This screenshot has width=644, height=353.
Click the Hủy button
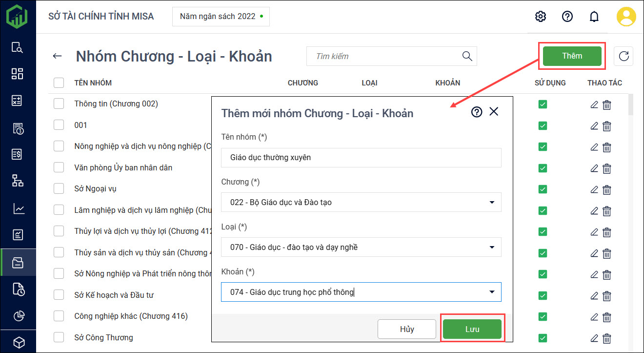(x=406, y=329)
